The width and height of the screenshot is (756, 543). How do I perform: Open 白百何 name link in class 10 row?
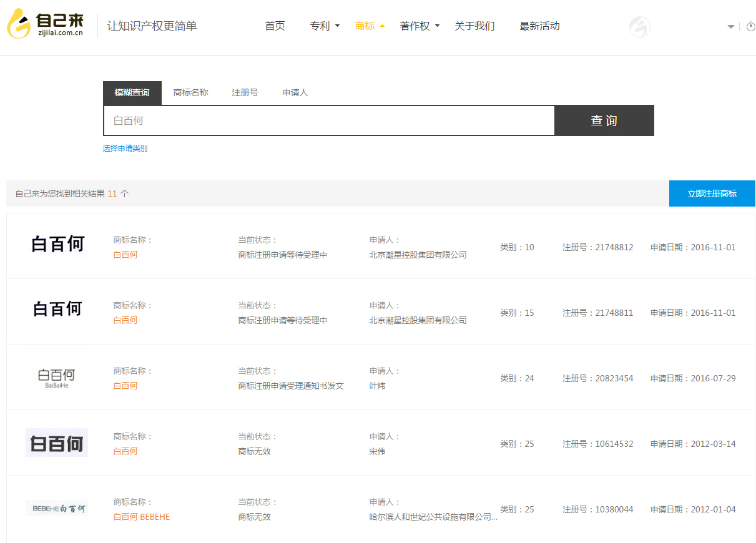[x=125, y=255]
